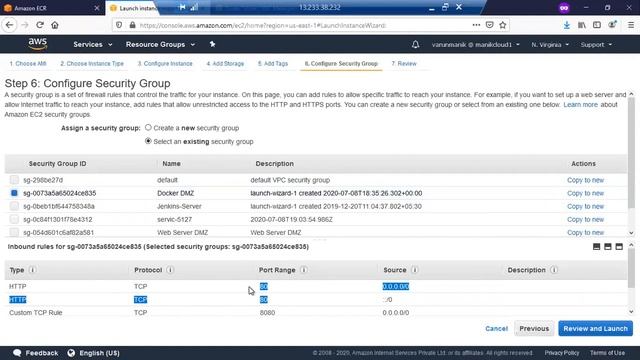Click Copy to new for default group
This screenshot has width=640, height=360.
(x=585, y=180)
